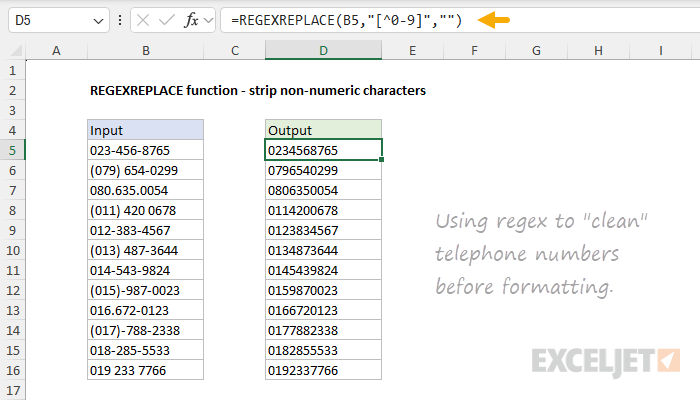Select cell with 012-383-4567

(x=146, y=230)
